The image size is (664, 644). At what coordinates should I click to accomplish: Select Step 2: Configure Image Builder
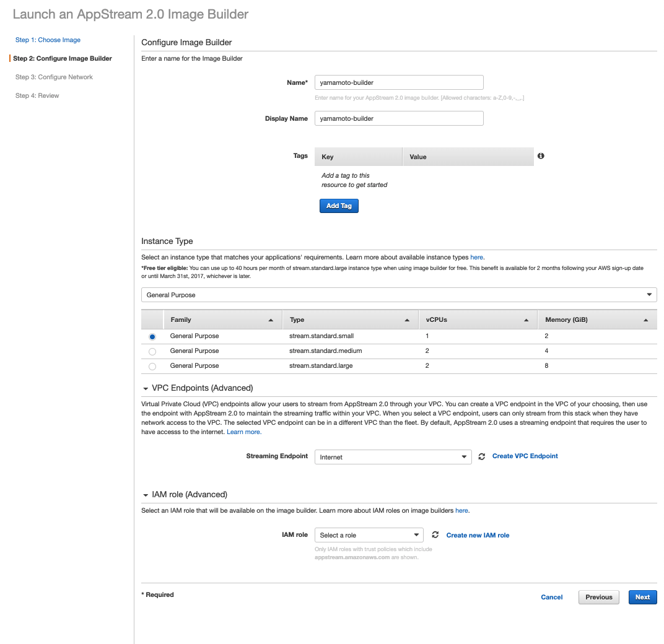coord(62,58)
